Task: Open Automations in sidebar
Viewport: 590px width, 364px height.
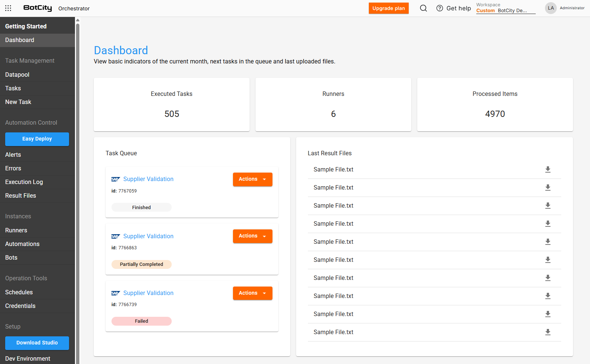Action: coord(37,244)
